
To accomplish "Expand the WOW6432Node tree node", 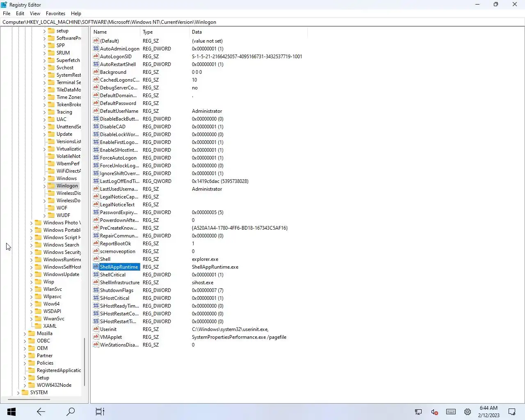I will [25, 385].
